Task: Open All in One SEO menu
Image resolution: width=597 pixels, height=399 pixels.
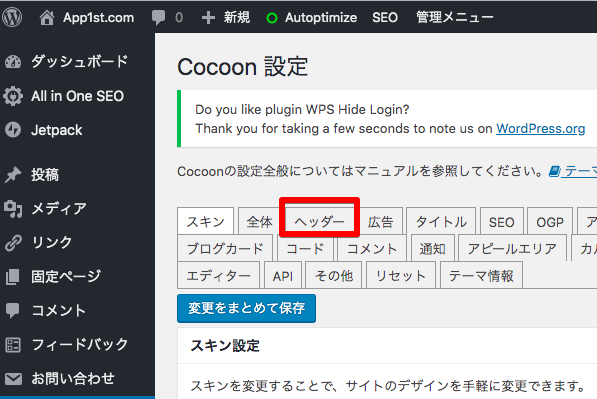Action: [77, 96]
